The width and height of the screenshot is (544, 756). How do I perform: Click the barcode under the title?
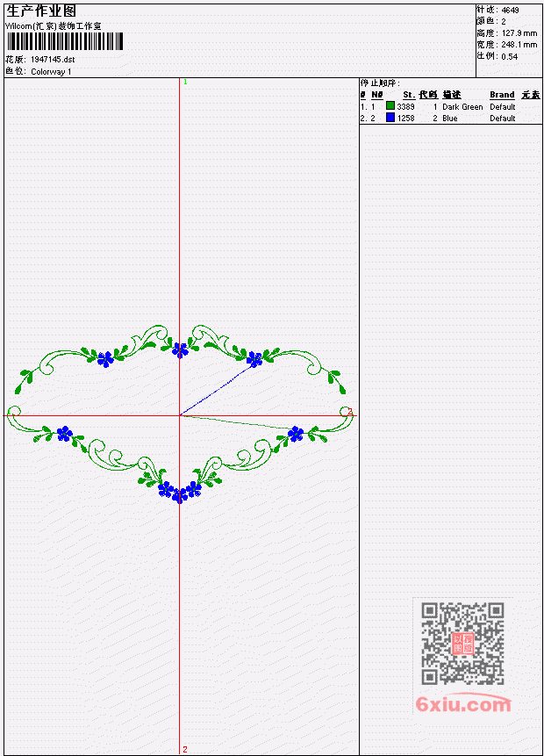[65, 41]
